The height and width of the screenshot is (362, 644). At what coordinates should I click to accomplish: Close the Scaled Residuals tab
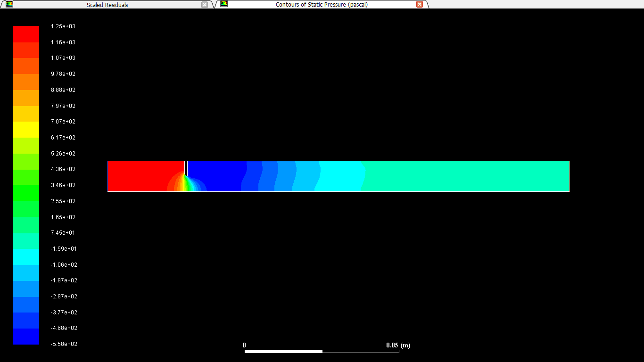205,5
